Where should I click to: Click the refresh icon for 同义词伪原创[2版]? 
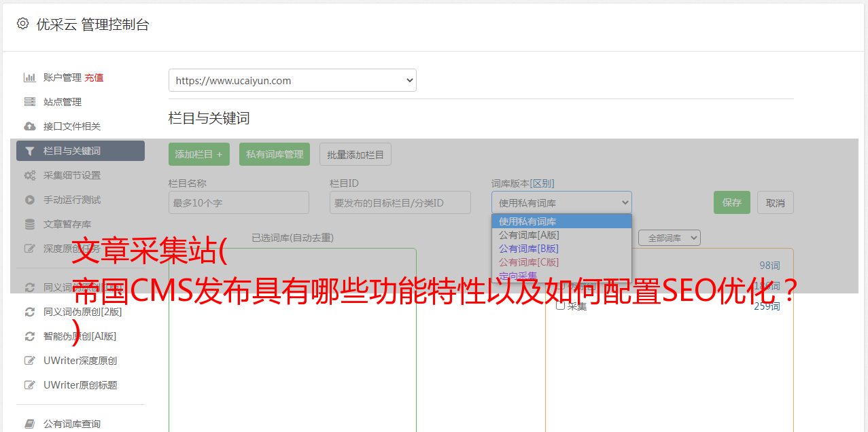29,312
